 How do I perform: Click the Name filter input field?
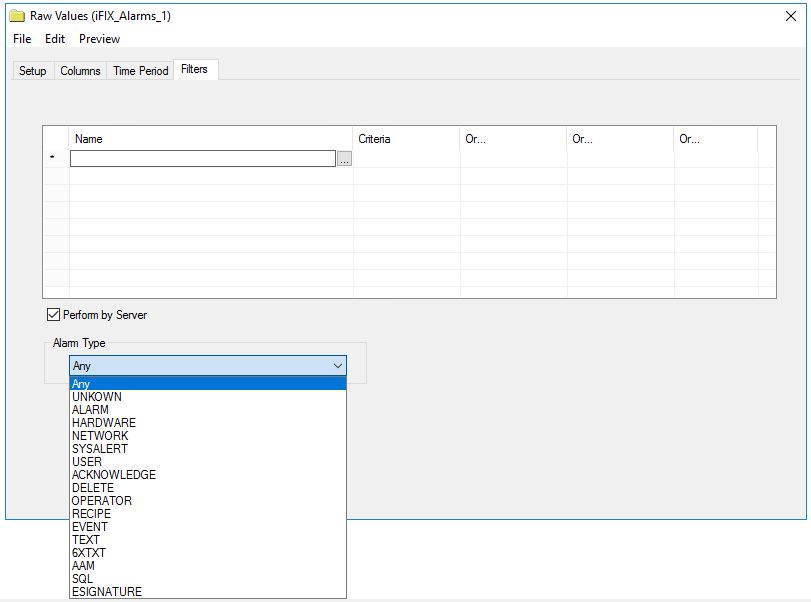pos(203,158)
